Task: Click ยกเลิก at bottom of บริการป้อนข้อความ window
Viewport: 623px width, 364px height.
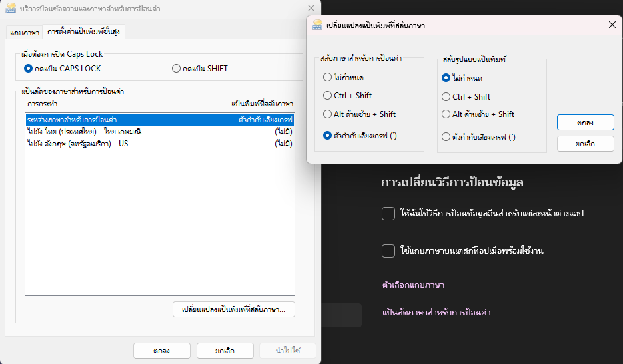Action: pos(225,351)
